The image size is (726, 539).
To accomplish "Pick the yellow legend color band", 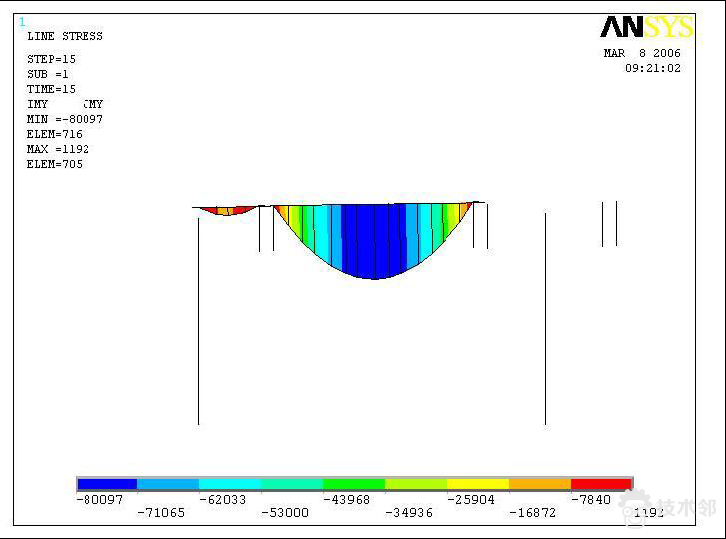I will click(477, 484).
